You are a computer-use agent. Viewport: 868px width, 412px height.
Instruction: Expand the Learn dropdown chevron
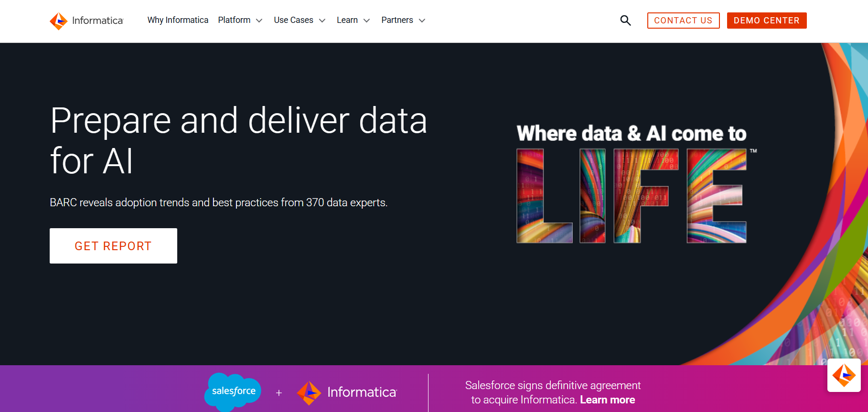tap(366, 21)
